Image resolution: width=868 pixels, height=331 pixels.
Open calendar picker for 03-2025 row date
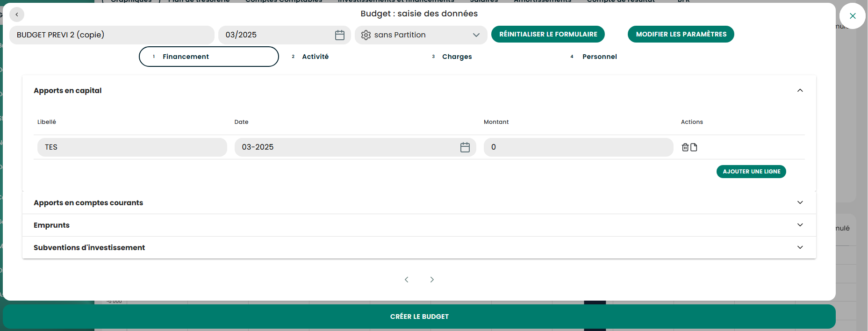click(x=465, y=147)
